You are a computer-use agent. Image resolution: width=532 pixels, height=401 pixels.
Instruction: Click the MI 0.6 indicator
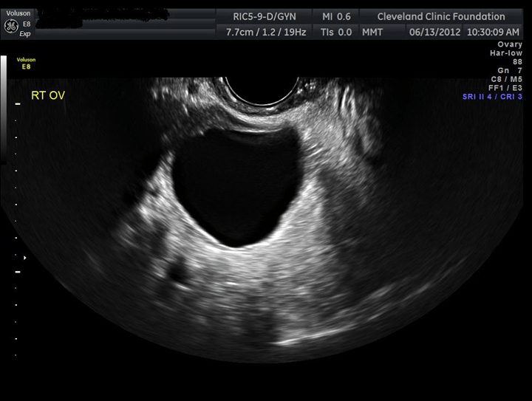[336, 16]
